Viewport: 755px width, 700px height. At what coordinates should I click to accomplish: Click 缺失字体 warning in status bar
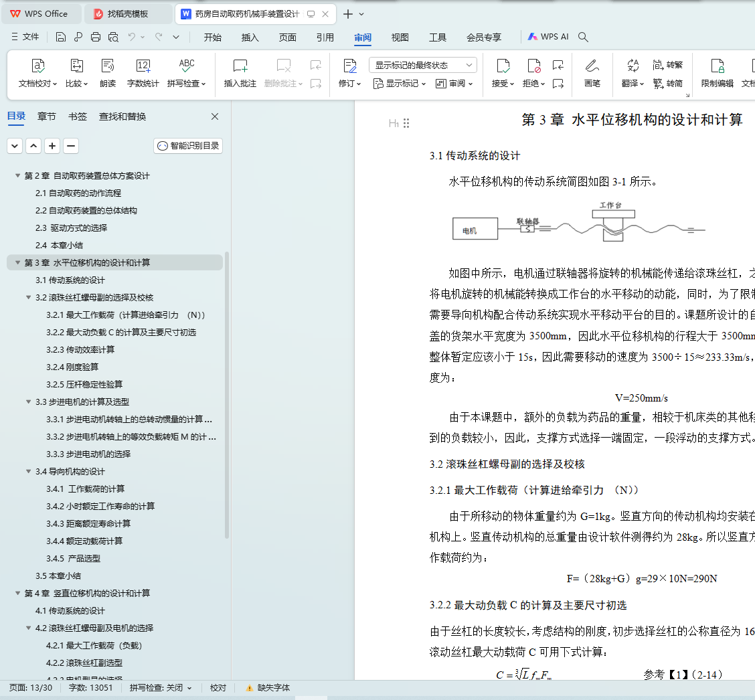pyautogui.click(x=268, y=688)
